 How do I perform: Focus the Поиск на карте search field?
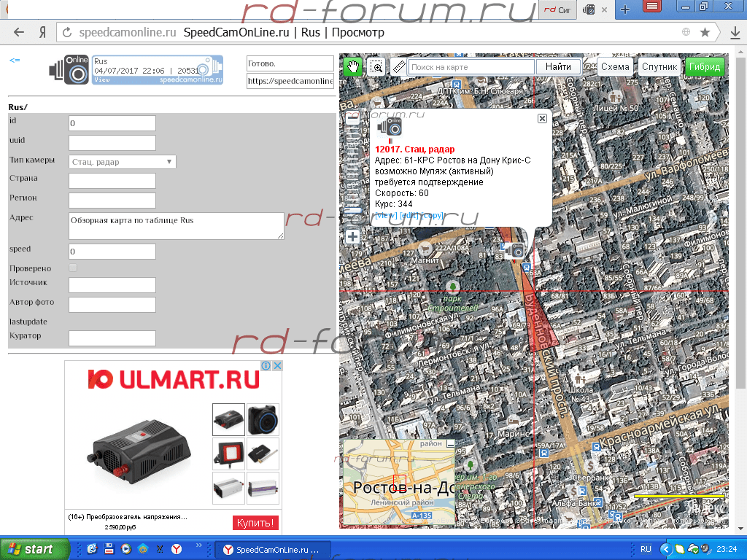point(471,67)
